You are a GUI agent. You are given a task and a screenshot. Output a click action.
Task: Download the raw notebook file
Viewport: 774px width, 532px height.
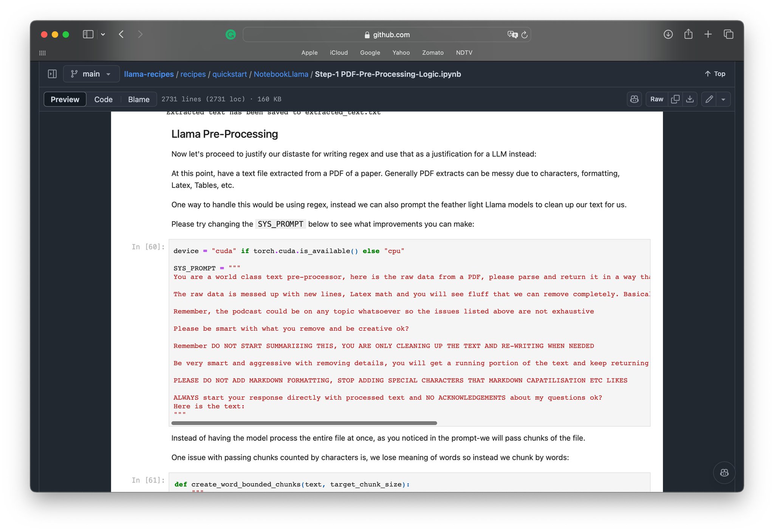(690, 99)
